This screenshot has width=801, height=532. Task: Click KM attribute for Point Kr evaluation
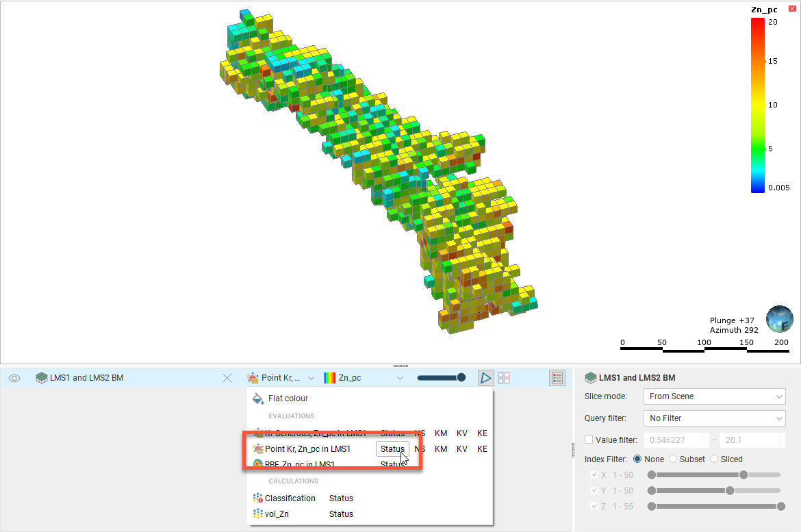pyautogui.click(x=441, y=449)
